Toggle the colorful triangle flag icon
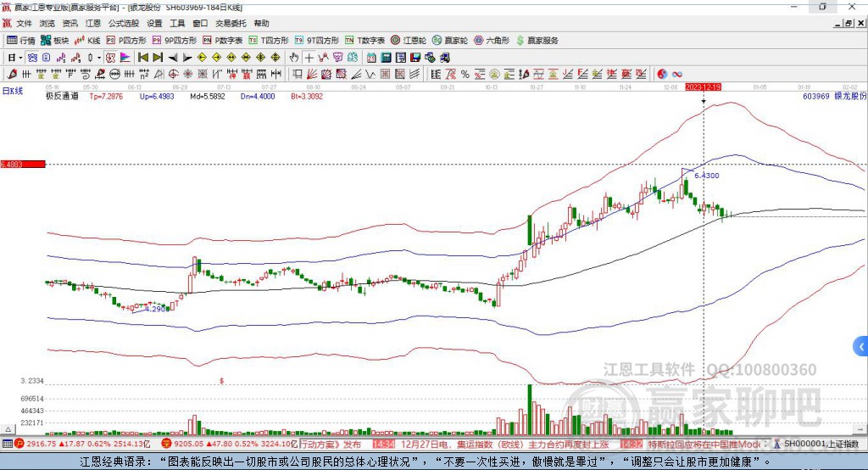This screenshot has height=470, width=868. (x=125, y=58)
